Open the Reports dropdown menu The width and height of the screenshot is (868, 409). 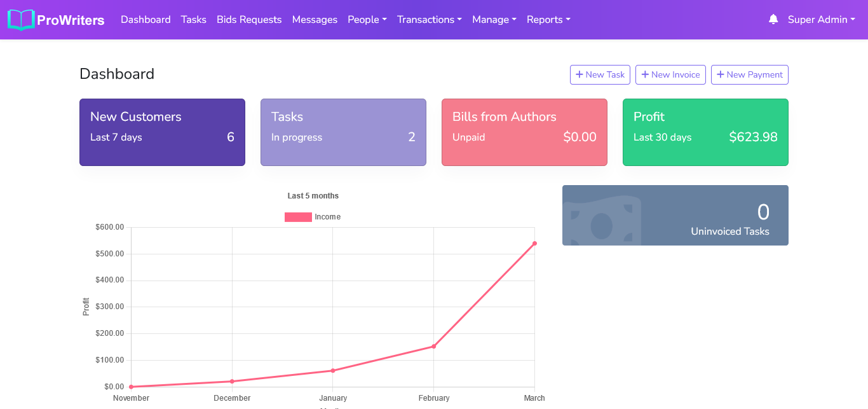pos(548,20)
